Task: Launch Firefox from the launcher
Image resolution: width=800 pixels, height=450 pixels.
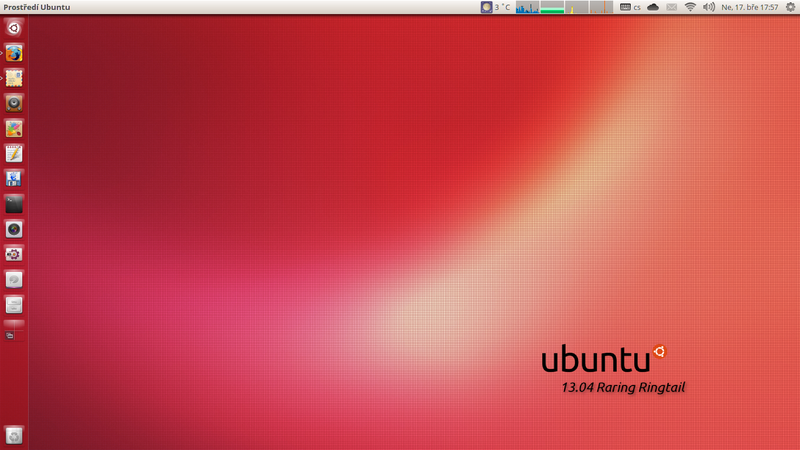Action: coord(14,53)
